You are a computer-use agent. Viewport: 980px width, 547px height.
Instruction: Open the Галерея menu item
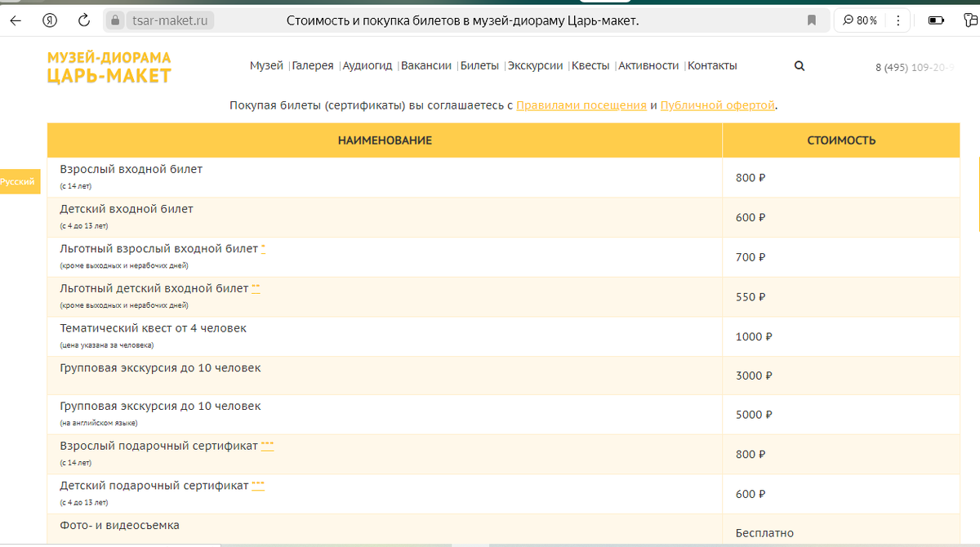click(x=313, y=66)
